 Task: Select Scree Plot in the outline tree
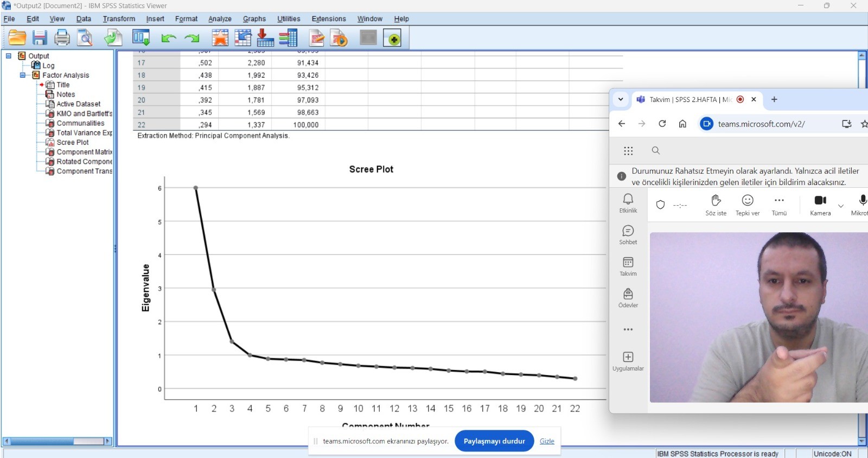(73, 142)
